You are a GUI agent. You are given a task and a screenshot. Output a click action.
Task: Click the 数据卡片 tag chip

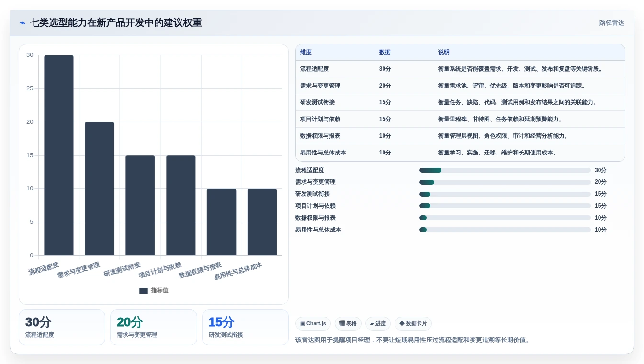pyautogui.click(x=413, y=324)
